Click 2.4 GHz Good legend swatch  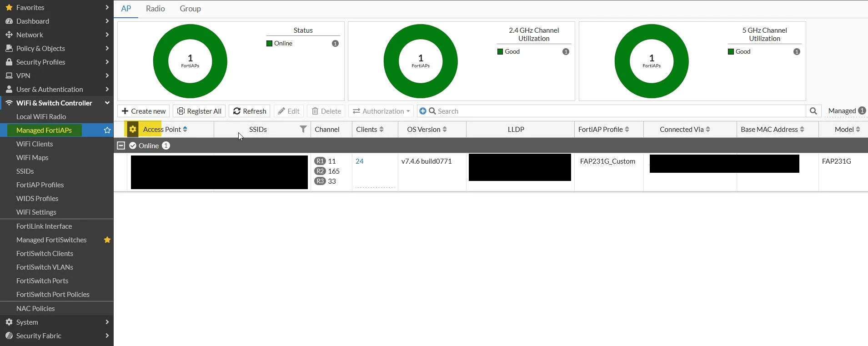click(x=500, y=52)
